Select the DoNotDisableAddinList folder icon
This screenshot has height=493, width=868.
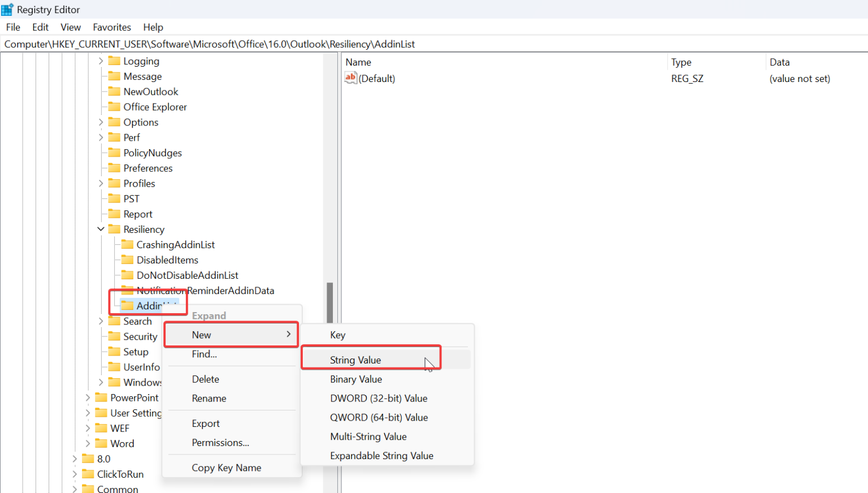point(127,275)
